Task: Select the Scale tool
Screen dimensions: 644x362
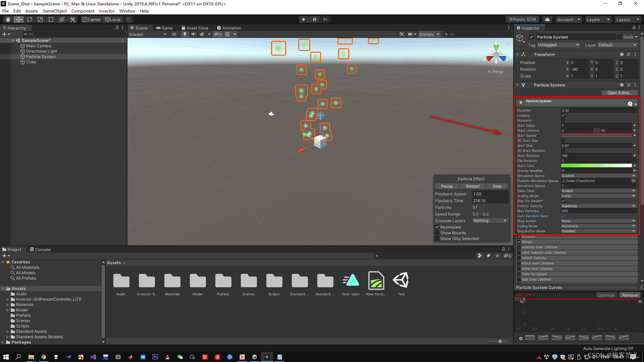Action: tap(40, 19)
